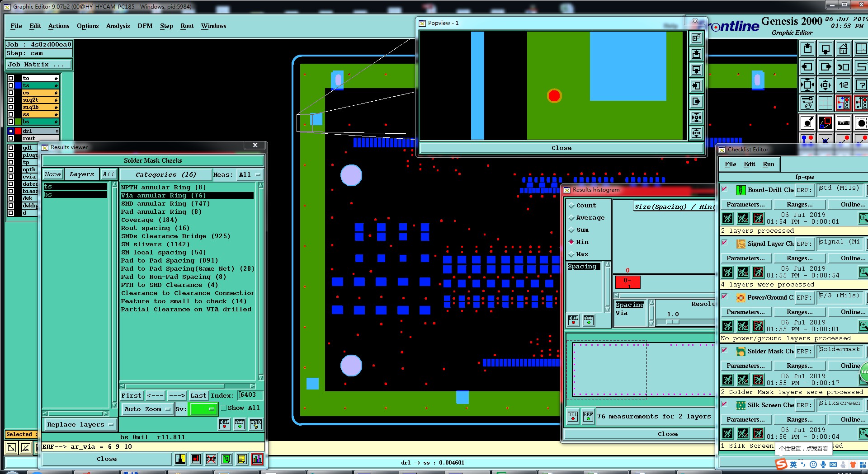Select the Max radio option in histogram

578,254
